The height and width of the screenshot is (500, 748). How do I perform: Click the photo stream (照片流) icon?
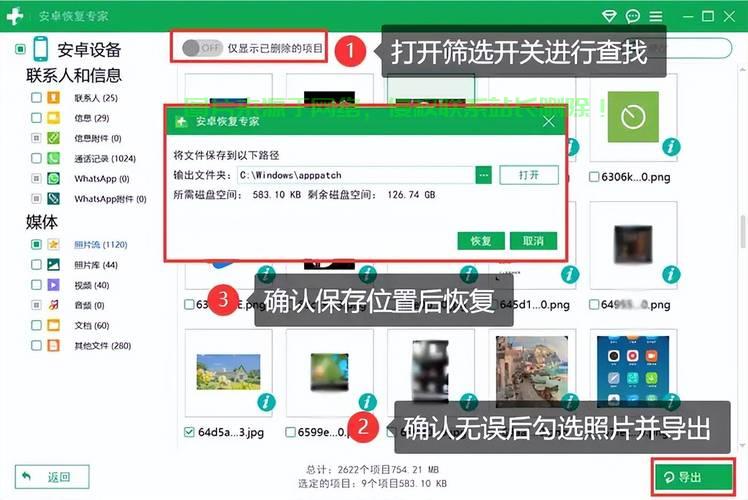click(53, 244)
